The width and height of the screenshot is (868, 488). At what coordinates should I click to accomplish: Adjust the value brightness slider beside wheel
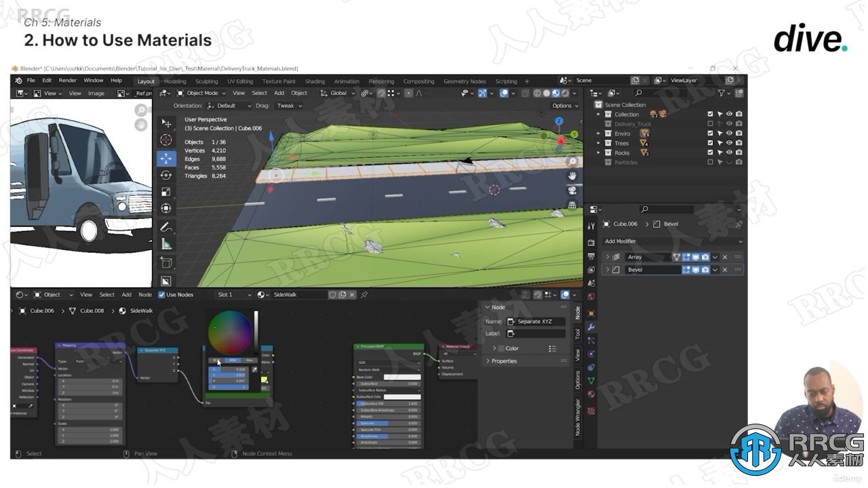coord(256,332)
